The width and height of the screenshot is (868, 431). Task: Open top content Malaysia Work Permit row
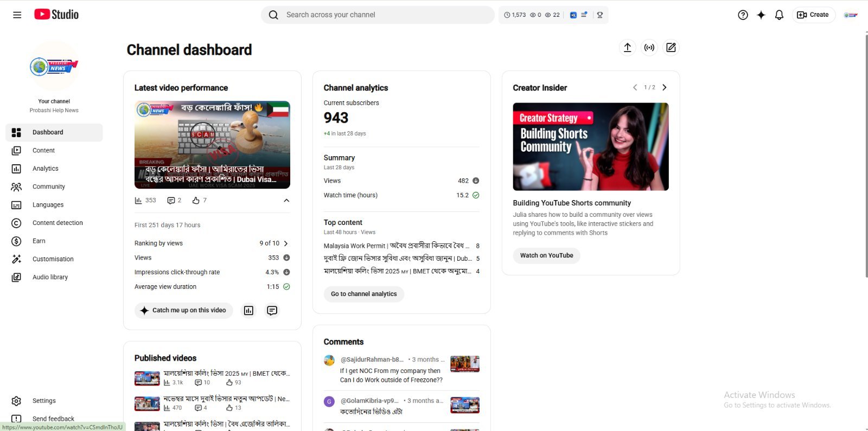point(401,246)
